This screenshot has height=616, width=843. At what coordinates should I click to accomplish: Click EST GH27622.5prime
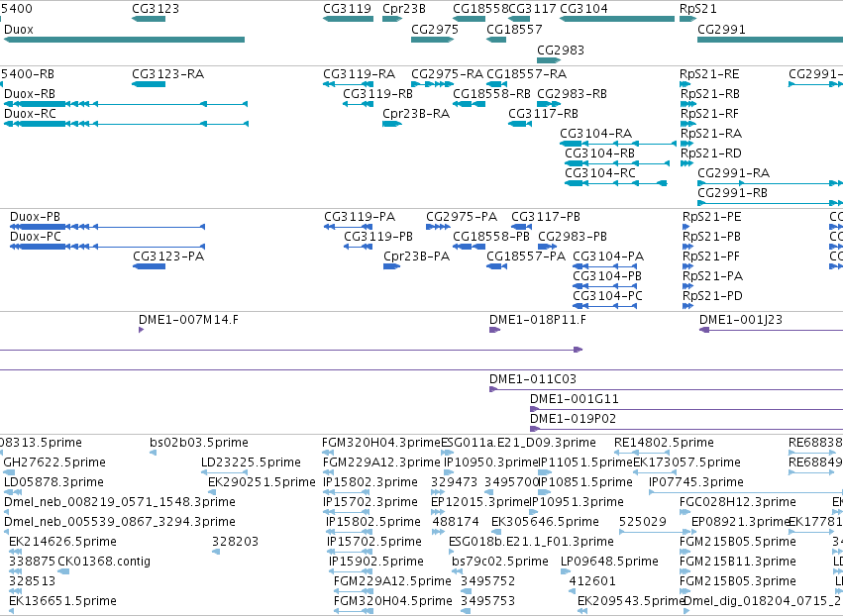click(x=54, y=462)
